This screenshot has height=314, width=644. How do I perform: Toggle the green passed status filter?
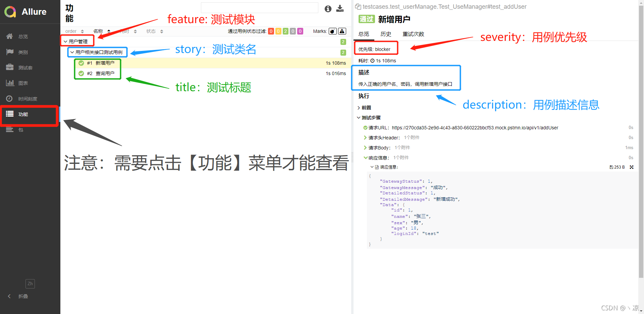click(x=286, y=31)
